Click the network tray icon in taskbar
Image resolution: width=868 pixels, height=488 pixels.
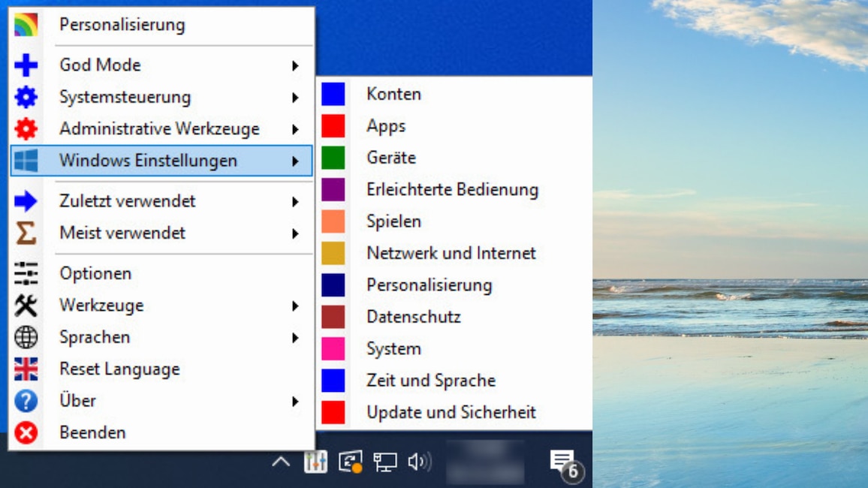[x=384, y=462]
